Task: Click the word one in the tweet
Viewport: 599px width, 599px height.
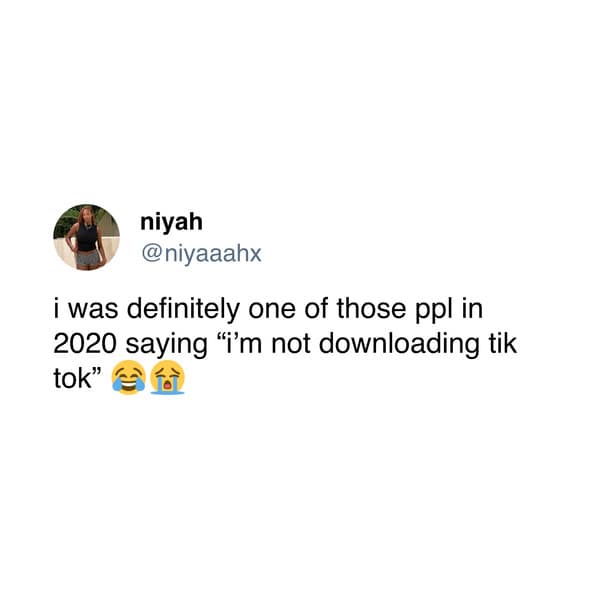Action: coord(272,310)
